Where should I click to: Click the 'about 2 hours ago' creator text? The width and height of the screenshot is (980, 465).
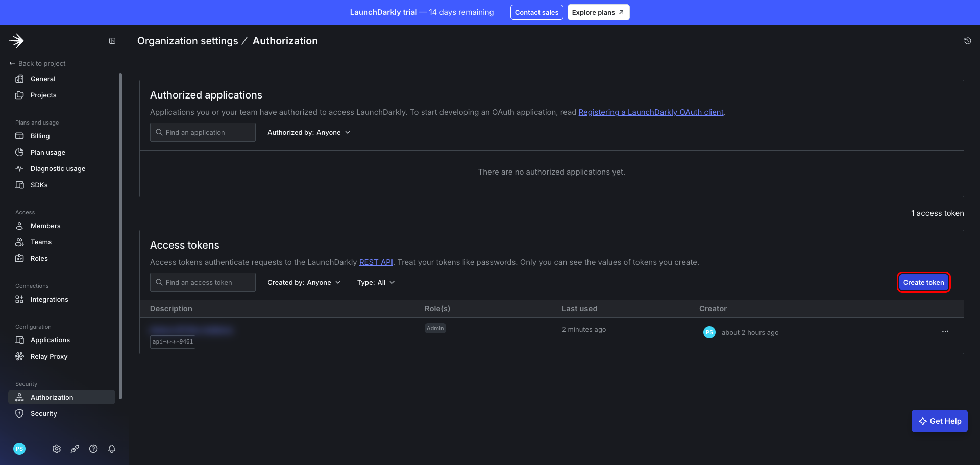(750, 333)
